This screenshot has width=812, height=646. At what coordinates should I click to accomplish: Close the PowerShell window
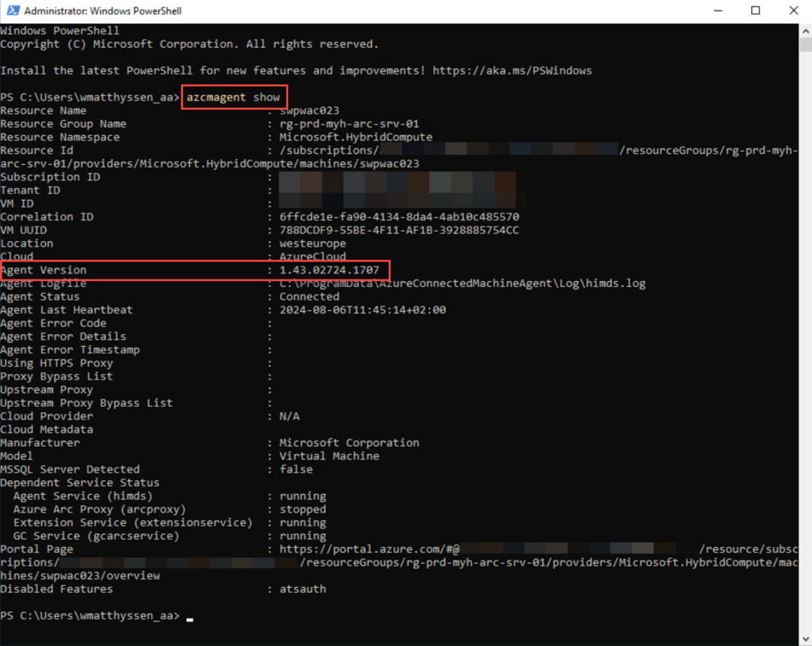(793, 10)
